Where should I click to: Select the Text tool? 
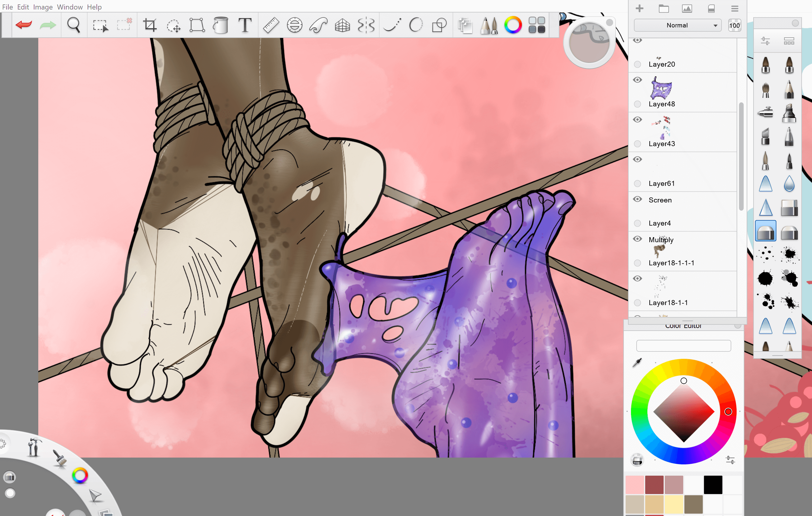[245, 25]
